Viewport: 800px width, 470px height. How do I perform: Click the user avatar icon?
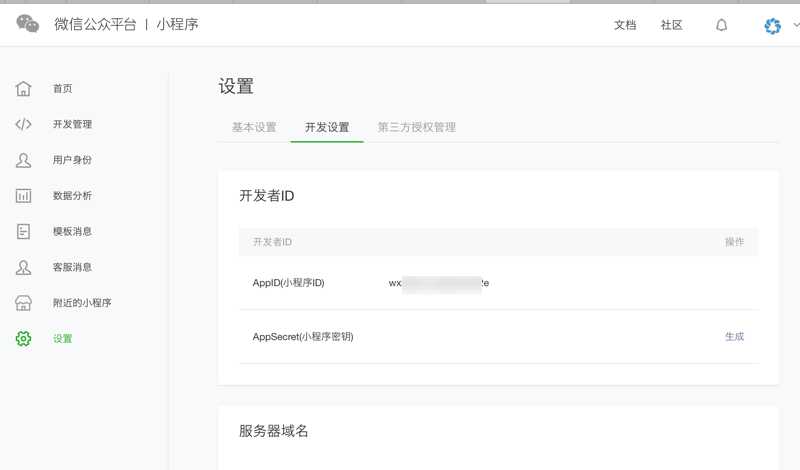pyautogui.click(x=772, y=26)
